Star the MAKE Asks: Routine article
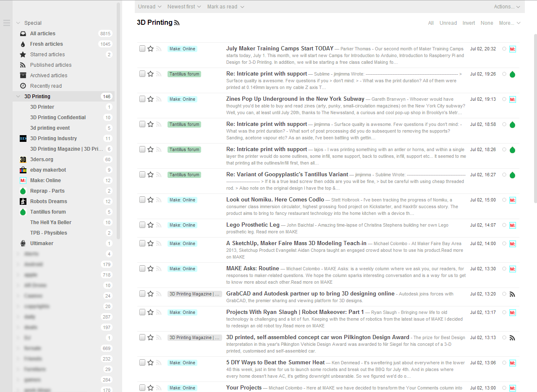The height and width of the screenshot is (392, 537). pos(150,269)
